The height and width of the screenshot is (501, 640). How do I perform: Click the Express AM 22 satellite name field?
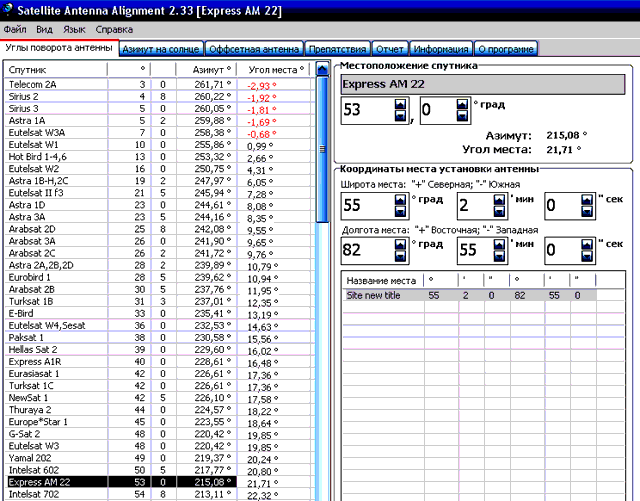pyautogui.click(x=483, y=85)
